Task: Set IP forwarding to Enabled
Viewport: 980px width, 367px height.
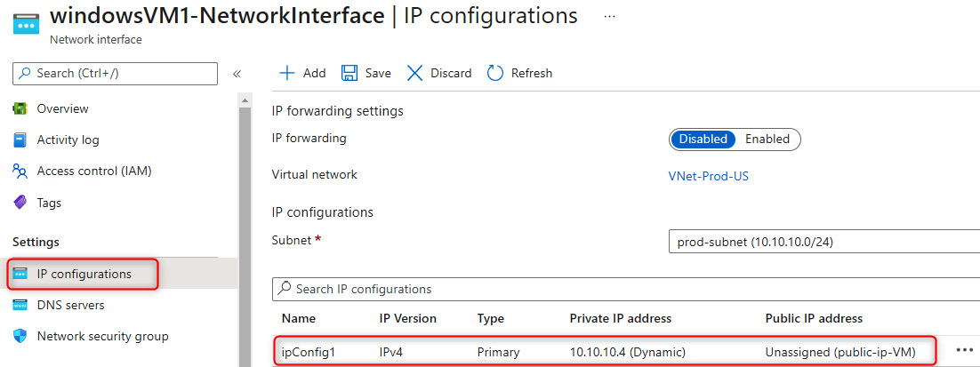Action: 767,140
